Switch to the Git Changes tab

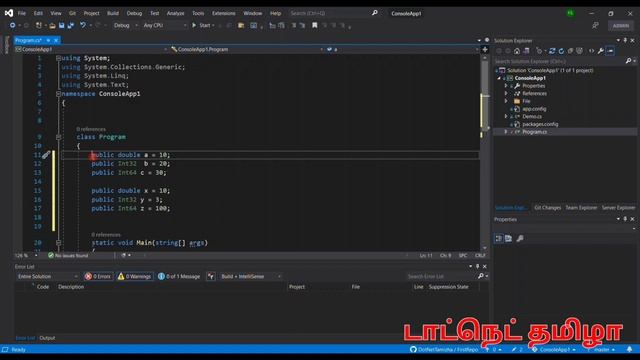click(x=547, y=208)
